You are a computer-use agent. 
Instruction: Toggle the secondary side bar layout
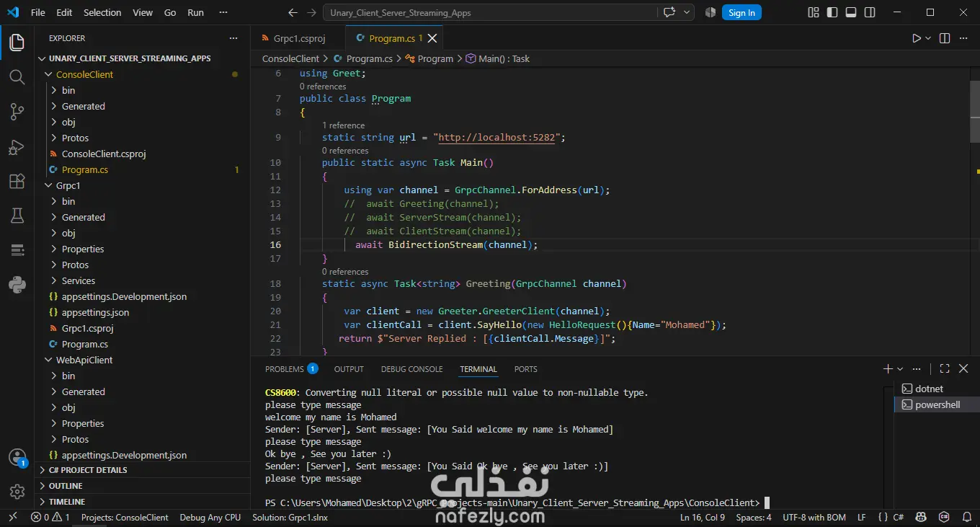pos(870,12)
